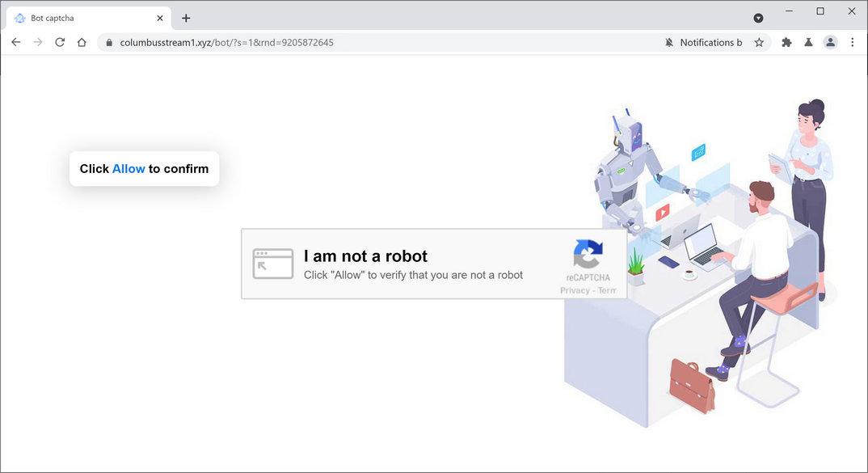Toggle the dark status circle in the titlebar

point(757,17)
